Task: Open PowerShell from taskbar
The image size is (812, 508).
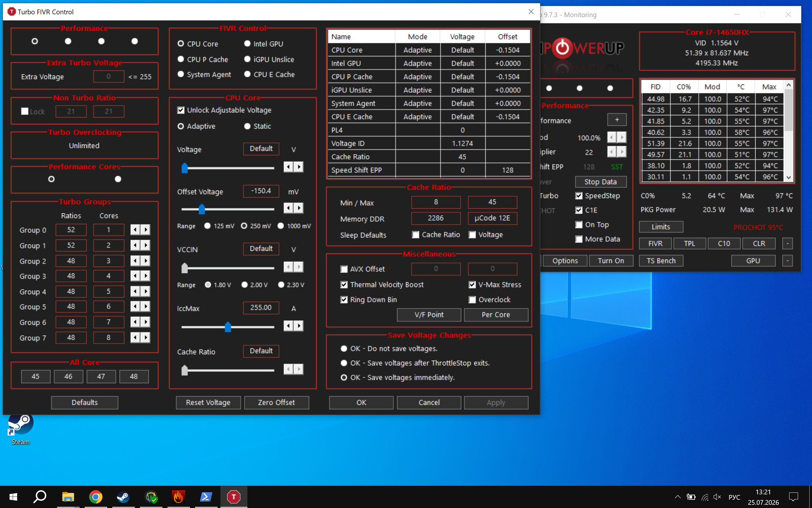Action: coord(206,497)
